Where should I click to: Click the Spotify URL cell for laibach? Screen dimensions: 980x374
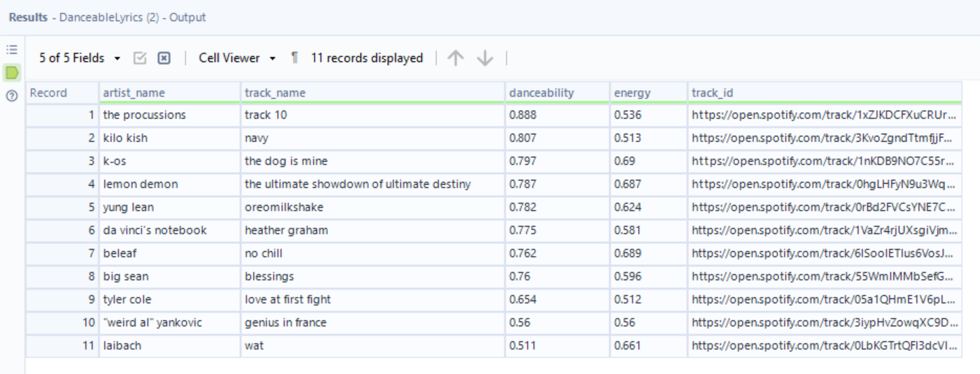tap(823, 346)
